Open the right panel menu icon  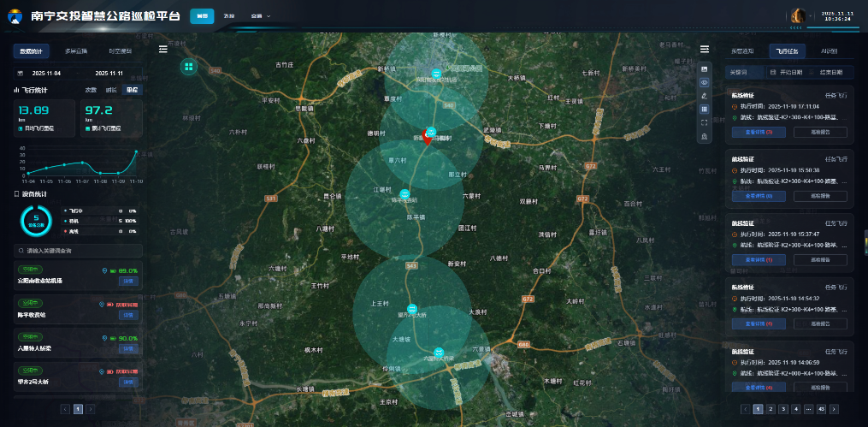705,50
